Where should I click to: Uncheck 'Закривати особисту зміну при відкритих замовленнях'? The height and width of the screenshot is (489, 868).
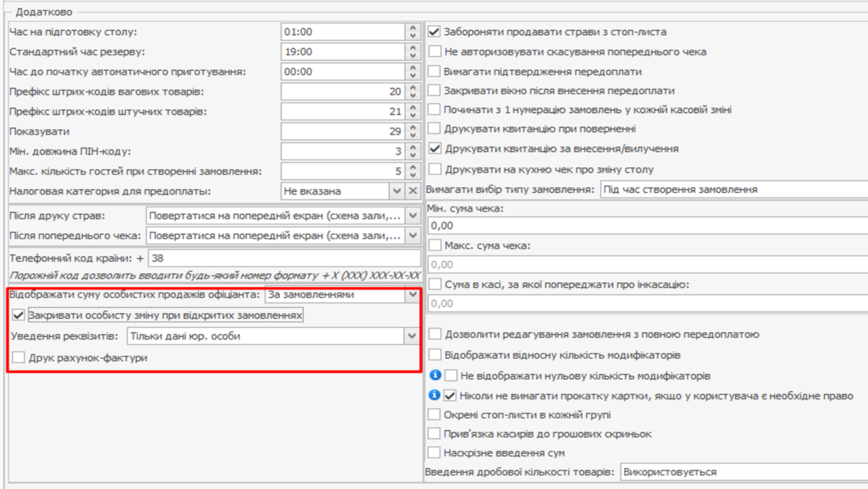tap(19, 315)
